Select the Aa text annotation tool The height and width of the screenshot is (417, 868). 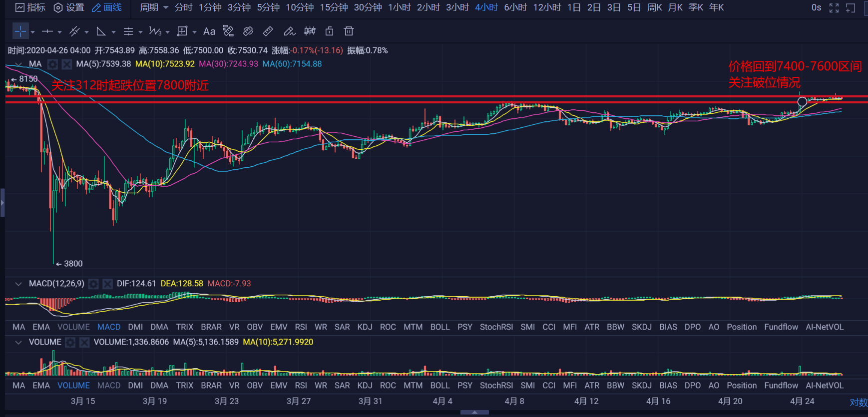209,31
